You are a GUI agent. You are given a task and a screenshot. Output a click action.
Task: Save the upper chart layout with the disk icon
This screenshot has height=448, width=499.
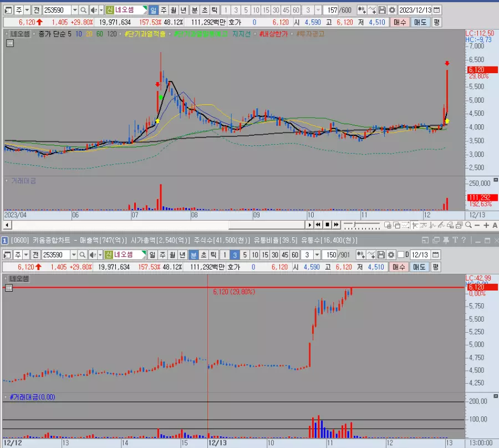pyautogui.click(x=382, y=10)
